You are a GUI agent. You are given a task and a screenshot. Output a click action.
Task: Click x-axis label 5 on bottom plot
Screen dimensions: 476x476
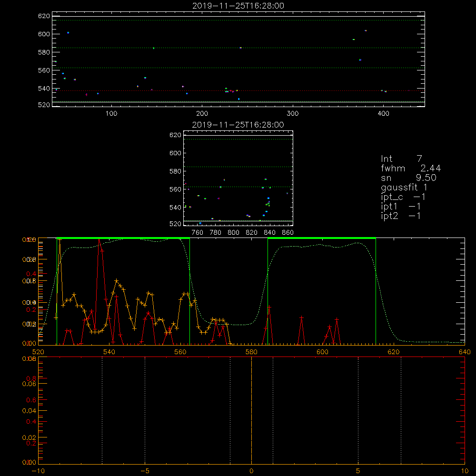[358, 471]
